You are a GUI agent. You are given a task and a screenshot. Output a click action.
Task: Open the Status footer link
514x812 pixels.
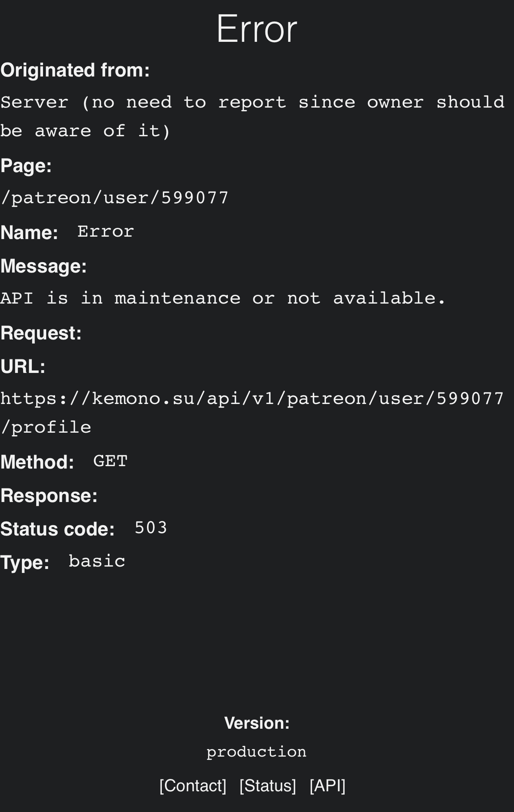[268, 786]
